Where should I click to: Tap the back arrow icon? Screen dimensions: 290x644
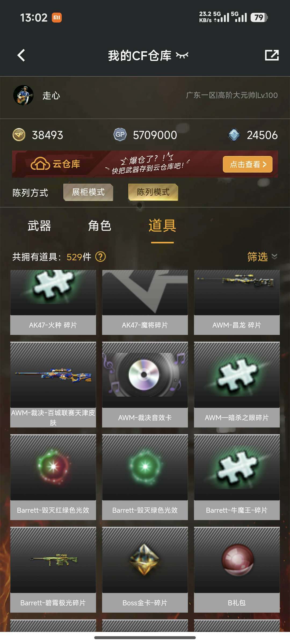[21, 55]
